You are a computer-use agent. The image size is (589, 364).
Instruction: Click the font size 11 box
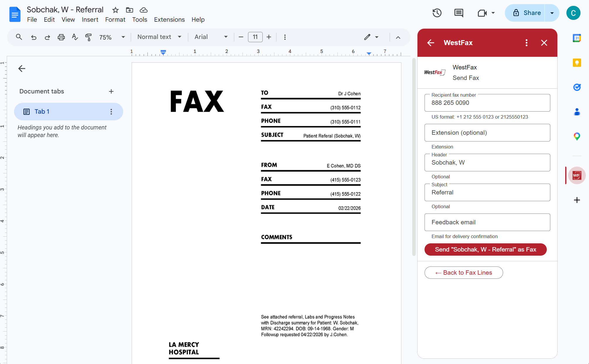pos(255,37)
